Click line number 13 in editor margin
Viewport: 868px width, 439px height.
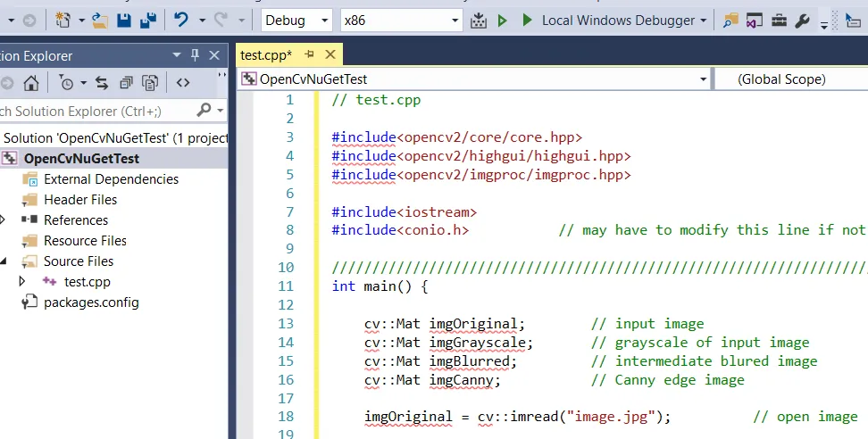(286, 323)
